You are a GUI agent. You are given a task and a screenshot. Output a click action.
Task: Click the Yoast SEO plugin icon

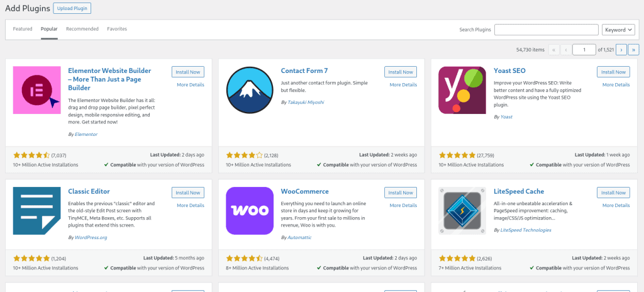(462, 90)
